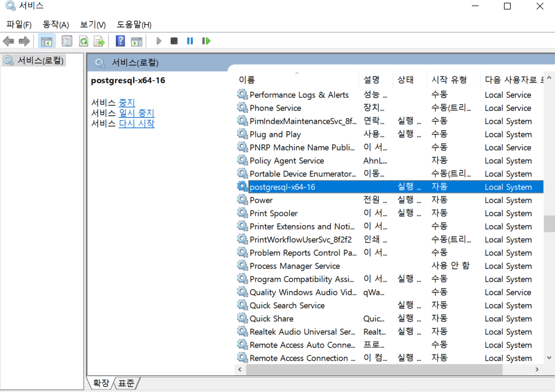
Task: Click the 서비스 window title icon
Action: tap(10, 6)
